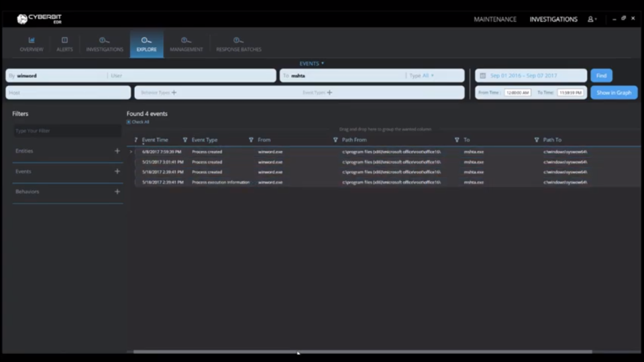Click the Response Batches toolbar icon
The image size is (644, 362).
[239, 40]
